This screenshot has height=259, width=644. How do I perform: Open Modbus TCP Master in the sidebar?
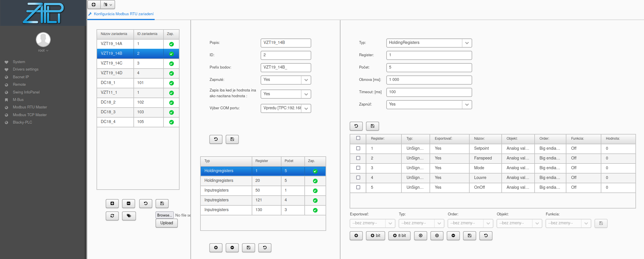point(29,115)
